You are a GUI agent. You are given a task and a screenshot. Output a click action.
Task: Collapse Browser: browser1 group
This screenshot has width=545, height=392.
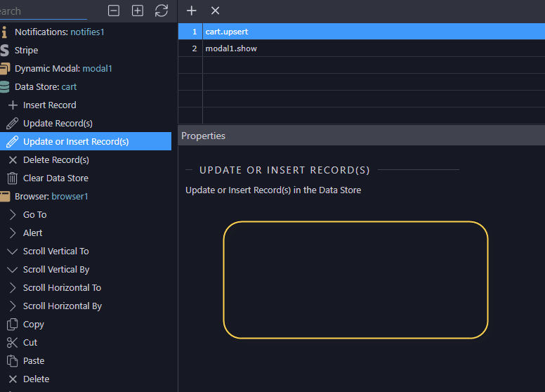pos(51,196)
